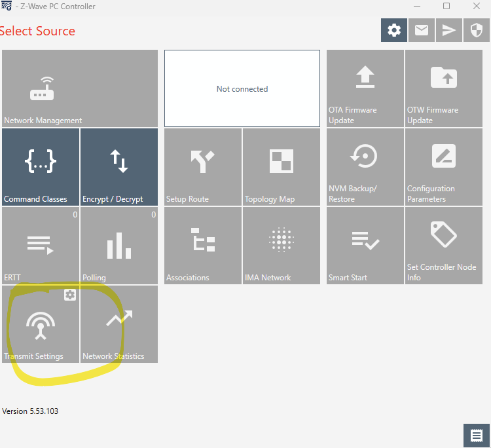Open the Set Controller Node Info tile
Image resolution: width=491 pixels, height=448 pixels.
(x=444, y=246)
